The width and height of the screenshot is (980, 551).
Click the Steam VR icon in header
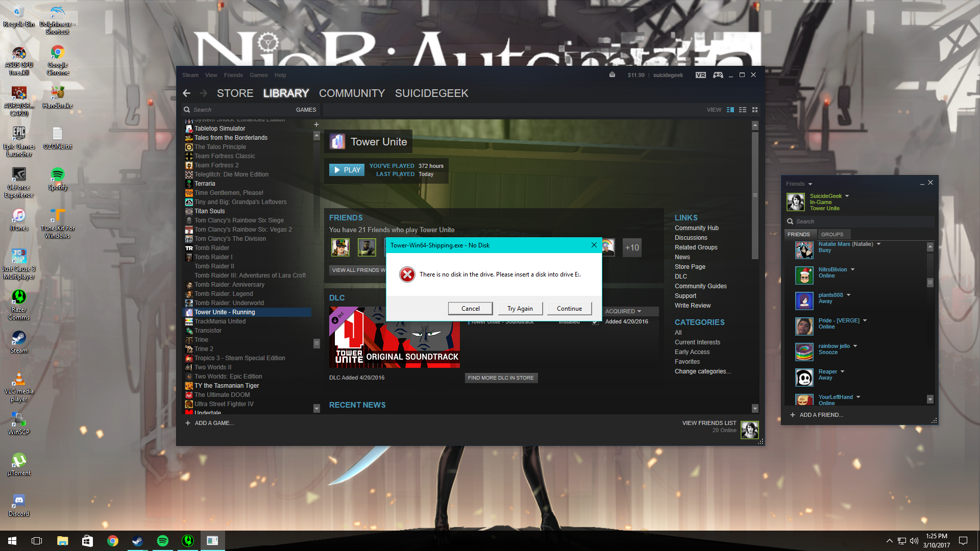click(701, 74)
